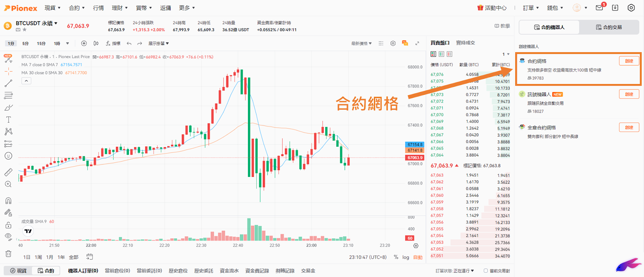Expand more timeframe intervals dropdown
This screenshot has height=277, width=644.
click(x=68, y=43)
